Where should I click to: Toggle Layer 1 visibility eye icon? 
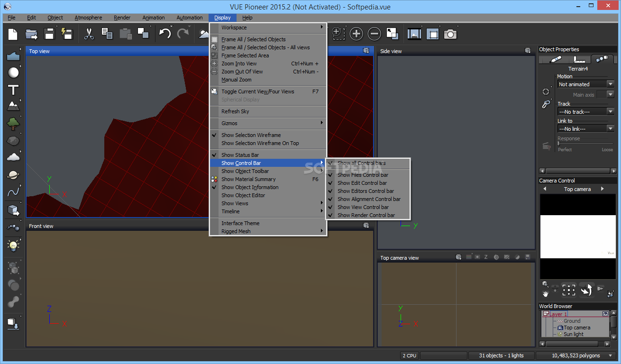(605, 314)
